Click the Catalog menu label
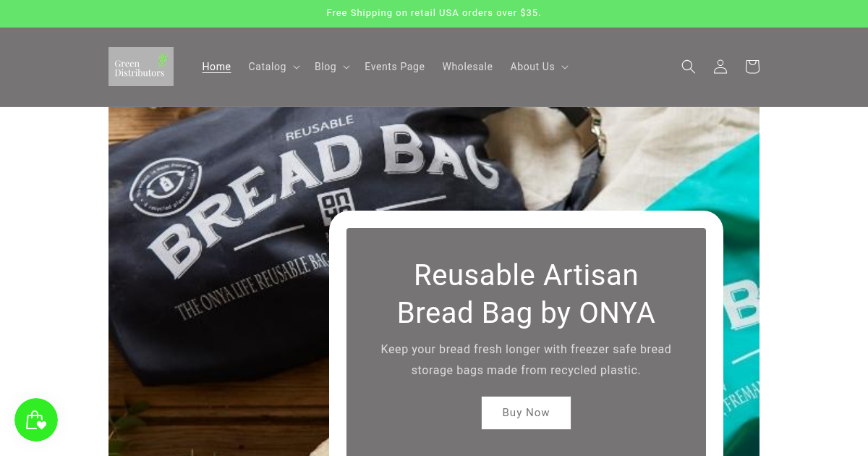This screenshot has width=868, height=456. pyautogui.click(x=267, y=67)
